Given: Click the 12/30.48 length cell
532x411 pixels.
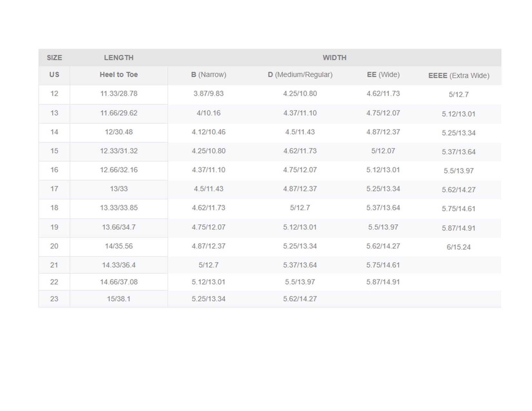Looking at the screenshot, I should click(119, 132).
